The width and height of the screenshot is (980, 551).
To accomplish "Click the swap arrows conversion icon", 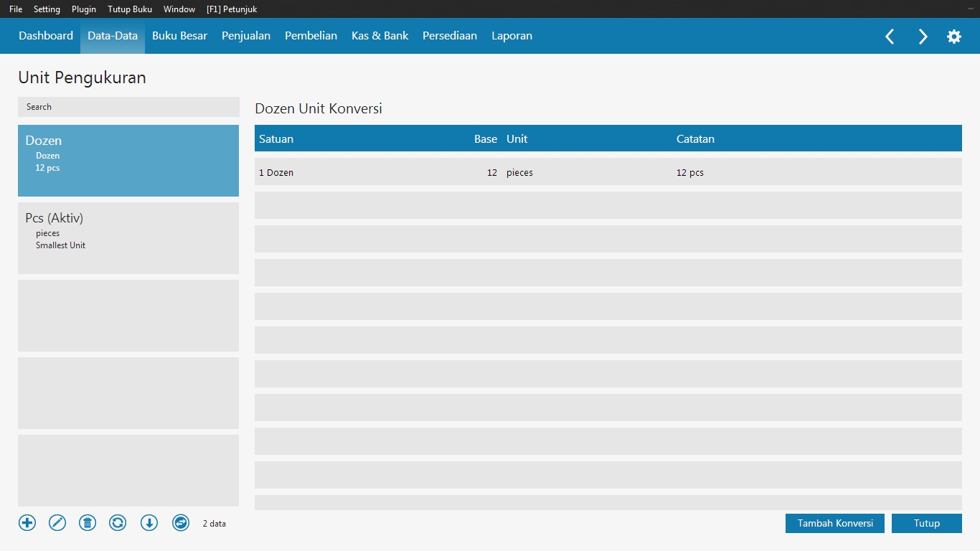I will coord(181,523).
